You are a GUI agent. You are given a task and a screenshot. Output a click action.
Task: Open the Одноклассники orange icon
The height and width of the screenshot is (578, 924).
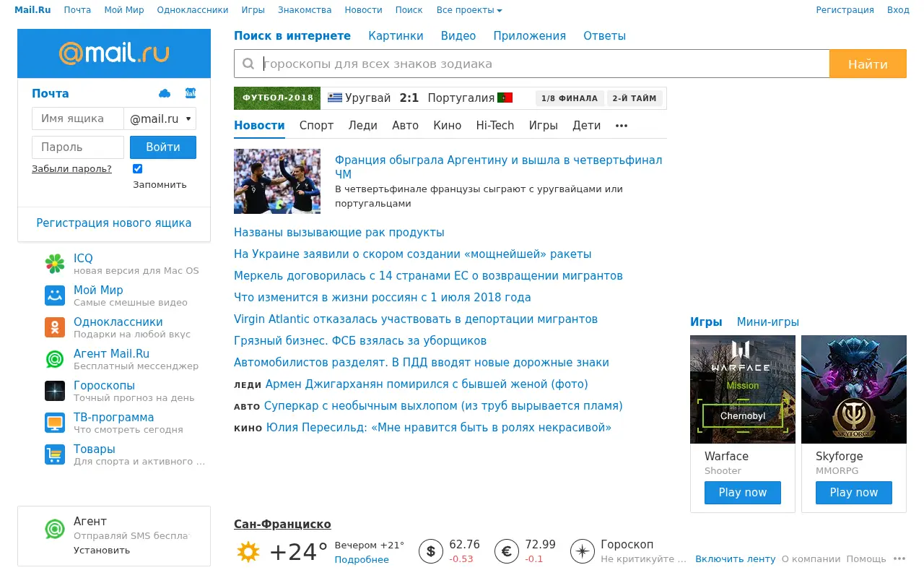point(55,327)
